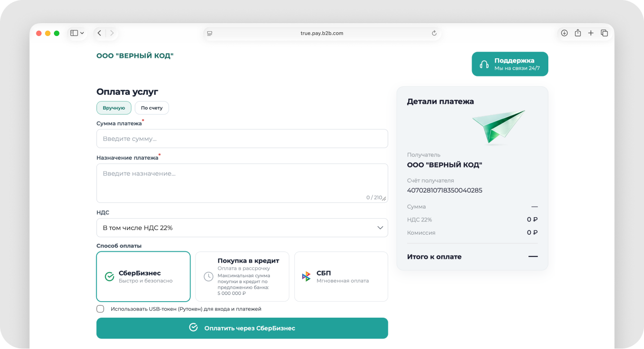
Task: Click the headset icon on Поддержка
Action: point(484,64)
